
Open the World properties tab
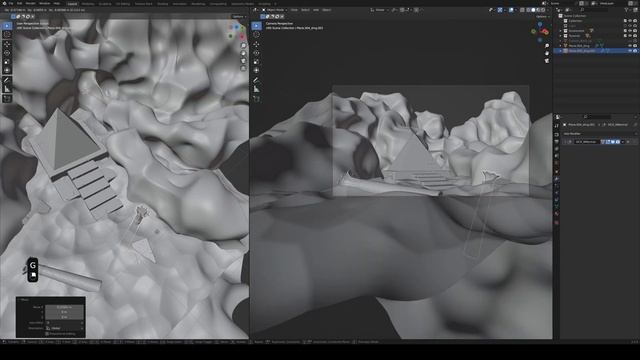556,163
